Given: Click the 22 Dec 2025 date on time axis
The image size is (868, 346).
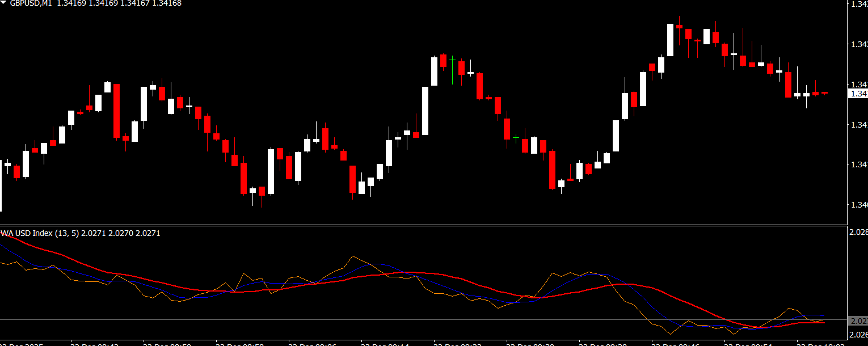Looking at the screenshot, I should [x=22, y=344].
